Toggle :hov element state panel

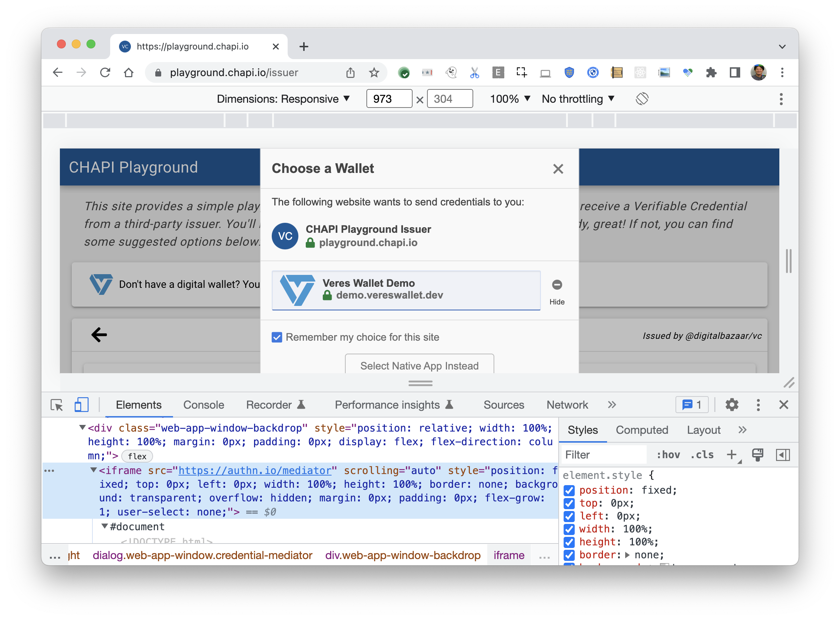pyautogui.click(x=668, y=455)
